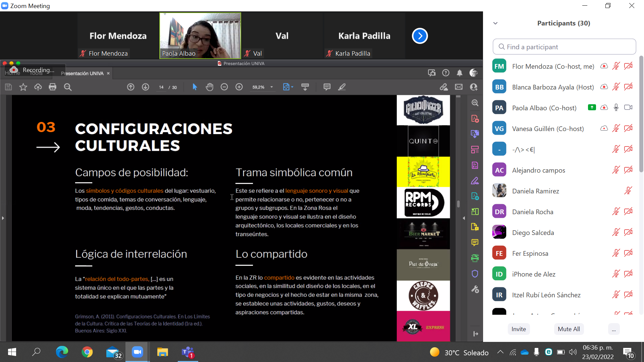This screenshot has height=362, width=644.
Task: Go to previous page with up arrow
Action: pos(131,87)
